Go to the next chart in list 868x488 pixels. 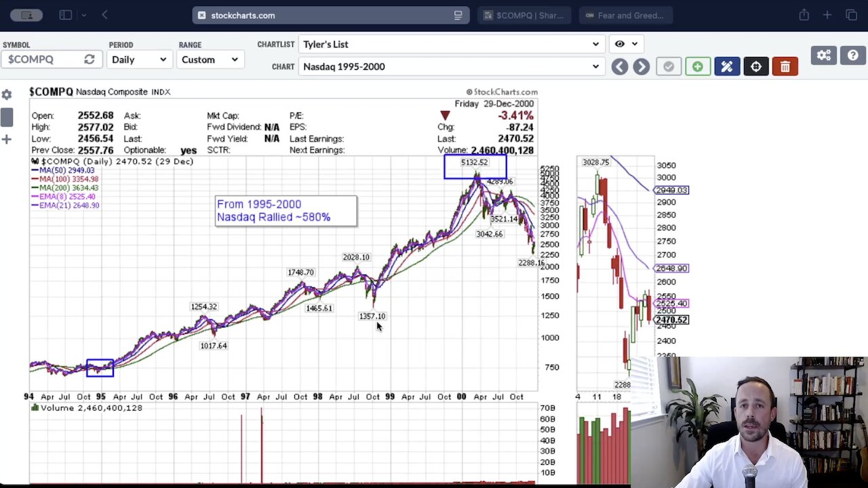click(x=642, y=66)
